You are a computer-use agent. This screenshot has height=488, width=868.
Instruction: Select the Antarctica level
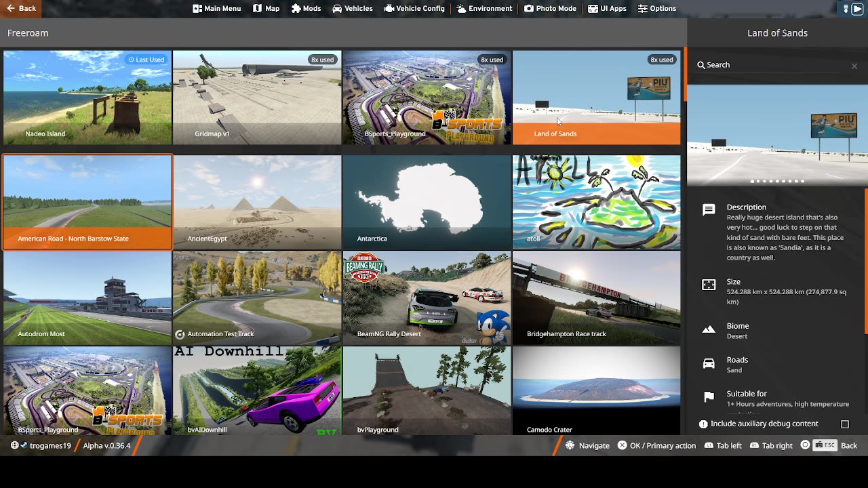point(427,203)
